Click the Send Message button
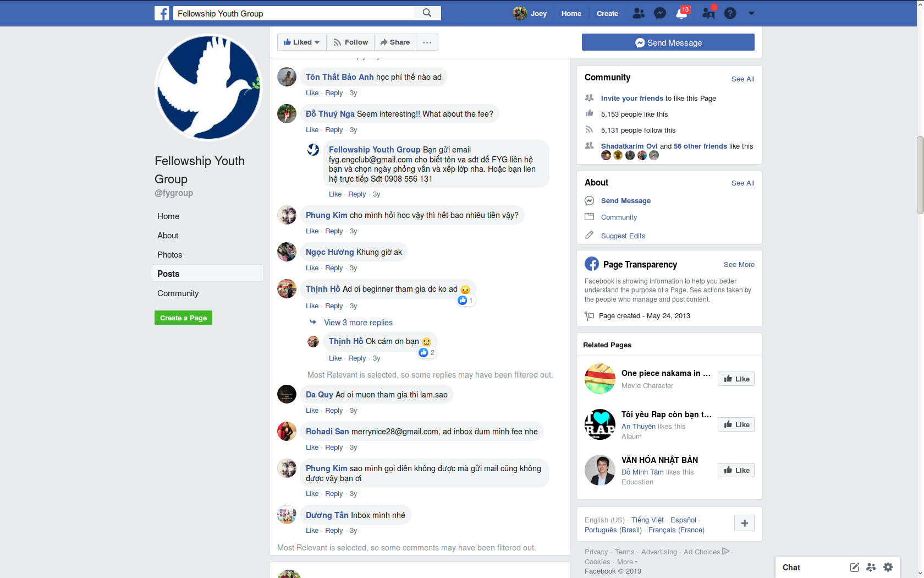 click(668, 42)
